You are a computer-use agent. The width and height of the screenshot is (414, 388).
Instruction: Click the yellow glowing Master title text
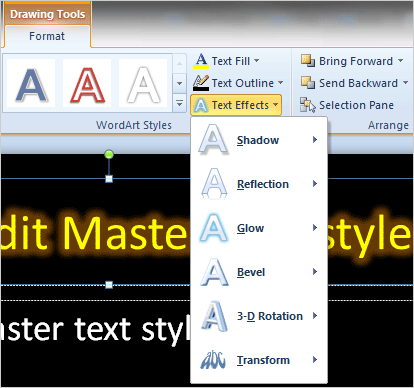(x=95, y=233)
